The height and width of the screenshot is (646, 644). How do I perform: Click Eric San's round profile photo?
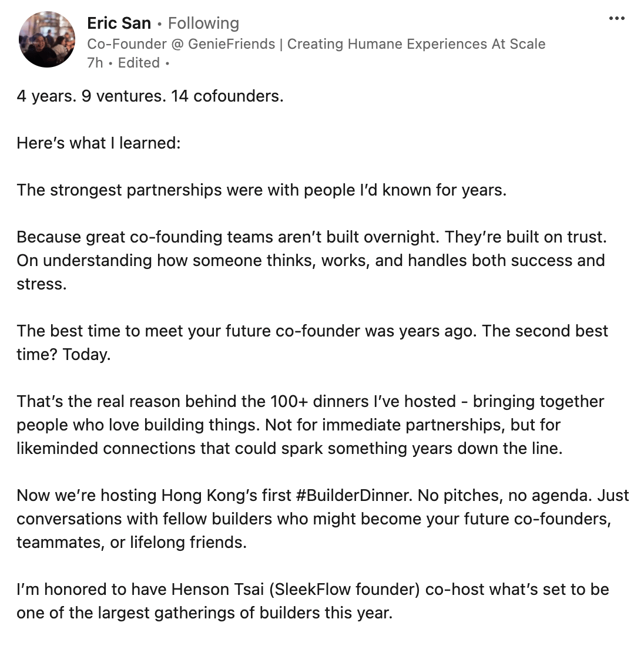(47, 39)
